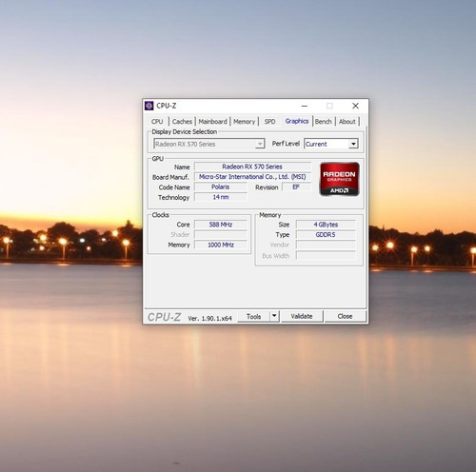Click the Display Device Selection group label
Image resolution: width=476 pixels, height=472 pixels.
coord(185,132)
